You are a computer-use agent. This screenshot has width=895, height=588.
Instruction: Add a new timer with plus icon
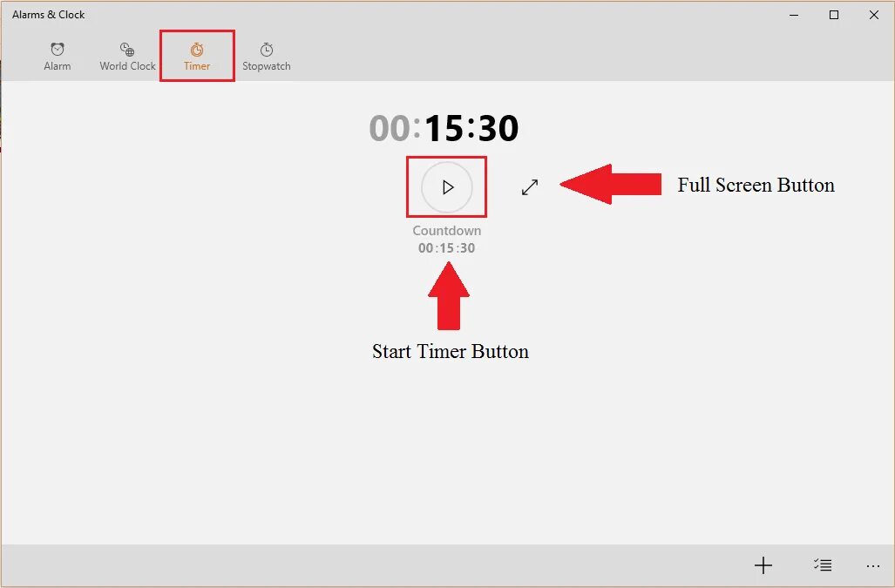763,565
